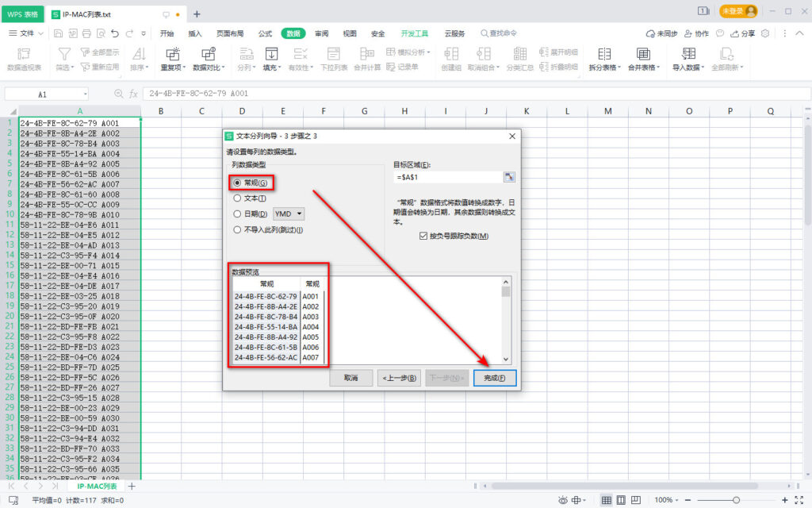Viewport: 812px width, 508px height.
Task: Click the 导入数据 (import data) icon
Action: tap(688, 54)
